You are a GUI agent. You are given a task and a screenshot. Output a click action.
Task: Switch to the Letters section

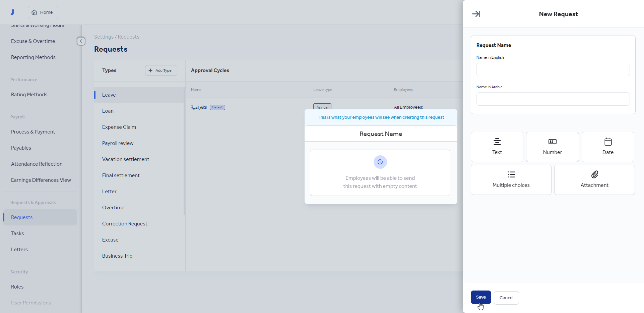pyautogui.click(x=19, y=249)
